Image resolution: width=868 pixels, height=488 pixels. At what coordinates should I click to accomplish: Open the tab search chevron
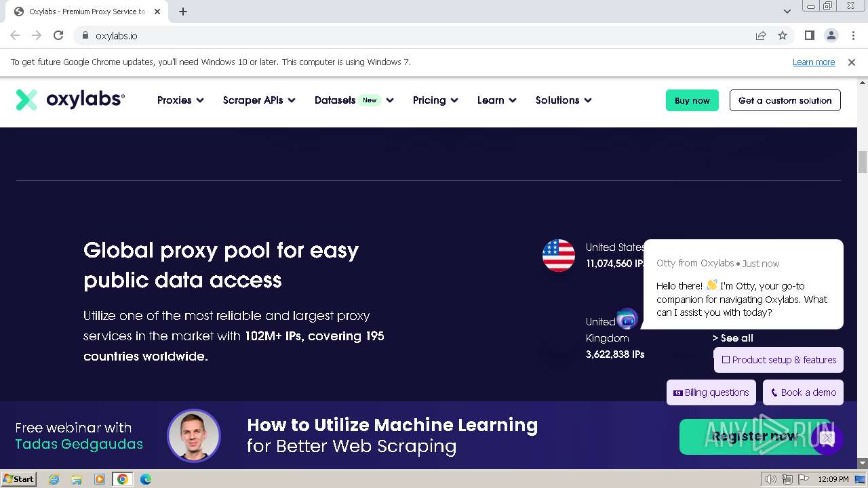pos(787,12)
